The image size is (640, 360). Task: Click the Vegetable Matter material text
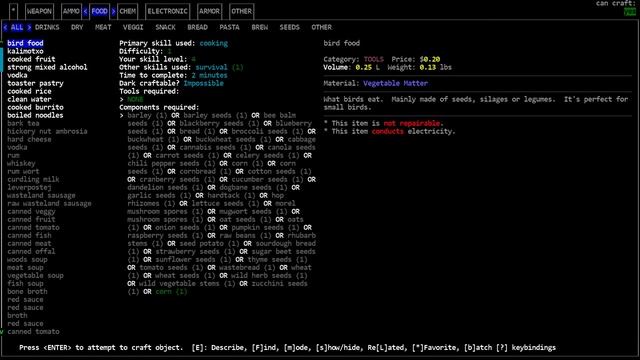tap(396, 83)
